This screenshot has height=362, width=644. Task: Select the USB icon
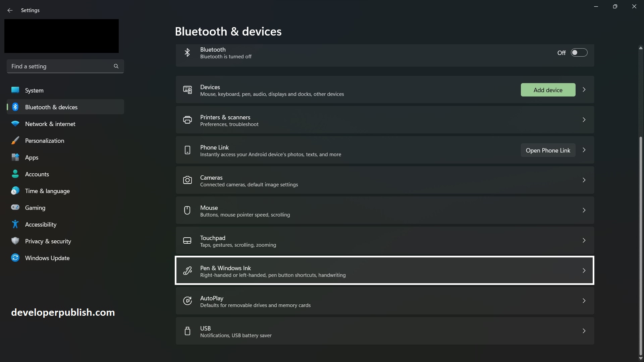(x=187, y=331)
